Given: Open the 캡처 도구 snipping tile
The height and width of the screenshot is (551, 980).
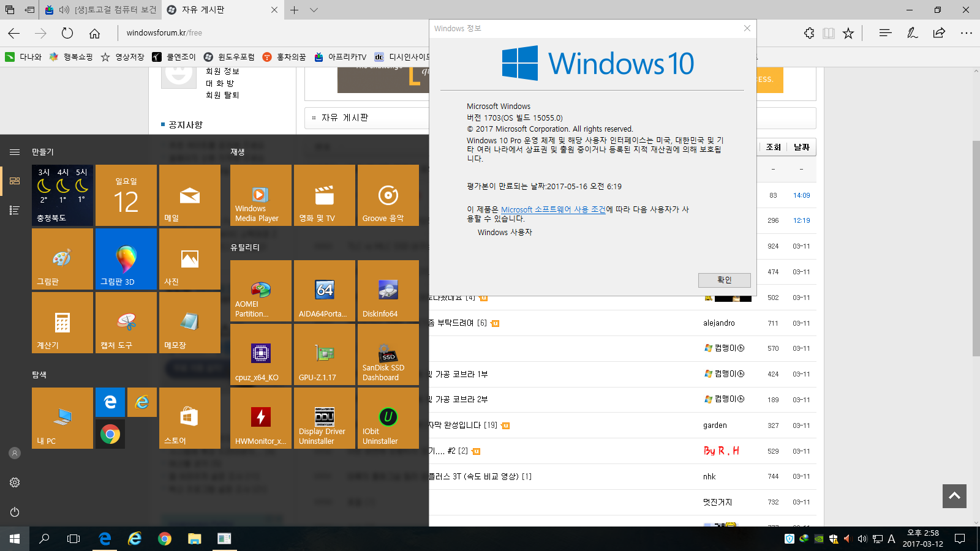Looking at the screenshot, I should pos(126,323).
